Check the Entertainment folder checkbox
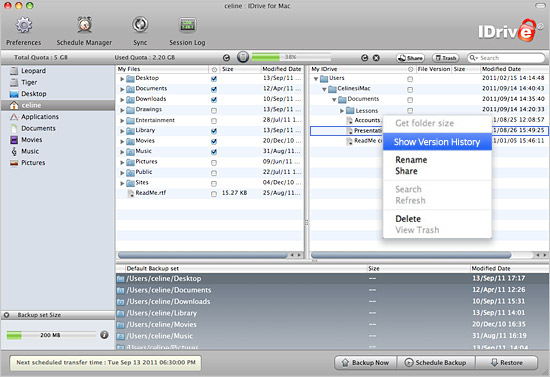The height and width of the screenshot is (377, 550). [214, 121]
